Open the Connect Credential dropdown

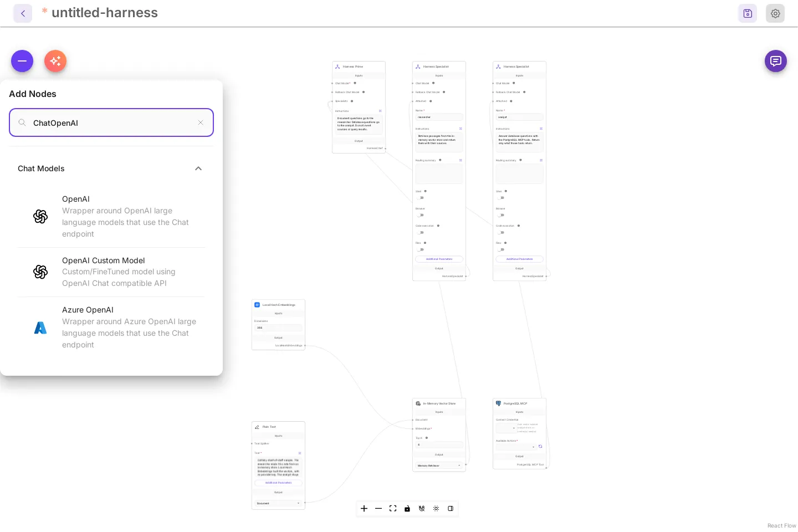pyautogui.click(x=506, y=428)
